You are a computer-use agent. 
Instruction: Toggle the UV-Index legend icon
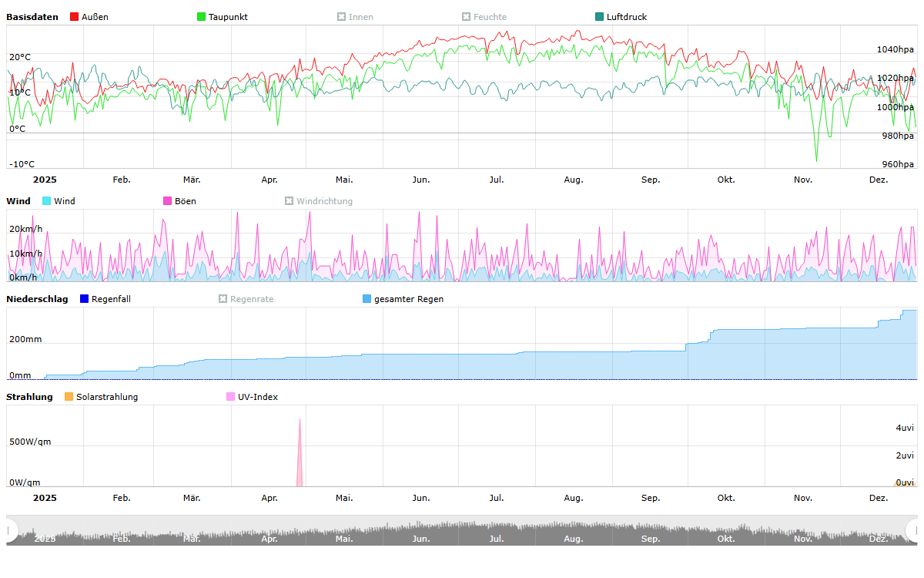[x=230, y=397]
